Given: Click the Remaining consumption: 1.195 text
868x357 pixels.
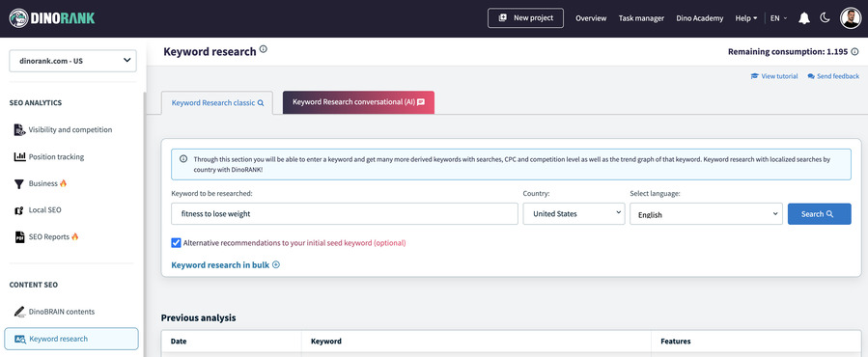Looking at the screenshot, I should point(788,52).
